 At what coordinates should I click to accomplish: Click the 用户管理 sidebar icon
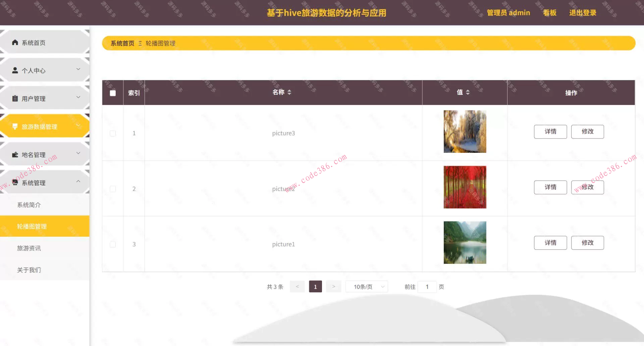click(15, 98)
